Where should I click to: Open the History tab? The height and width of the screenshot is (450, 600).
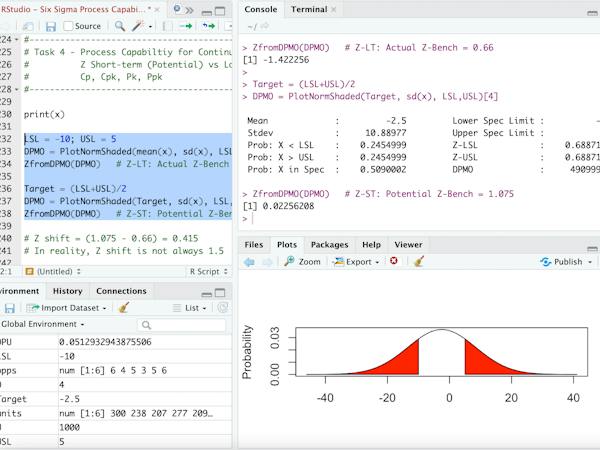coord(68,291)
